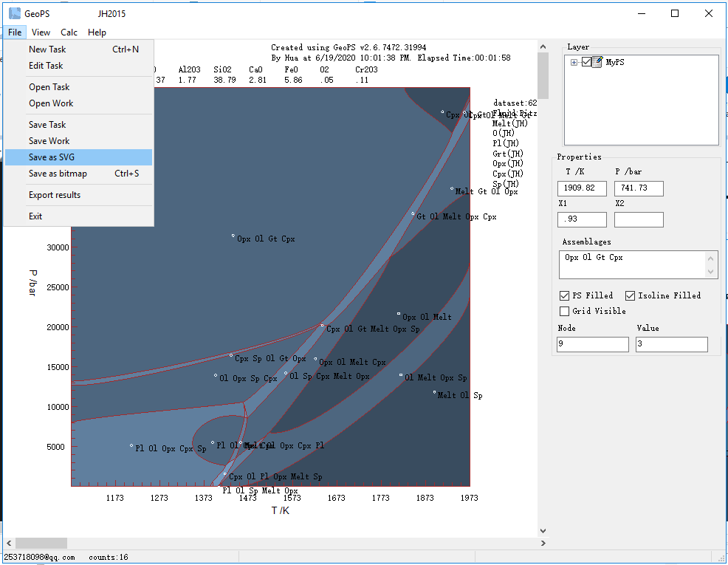Maximize the GeoPS window

tap(674, 13)
